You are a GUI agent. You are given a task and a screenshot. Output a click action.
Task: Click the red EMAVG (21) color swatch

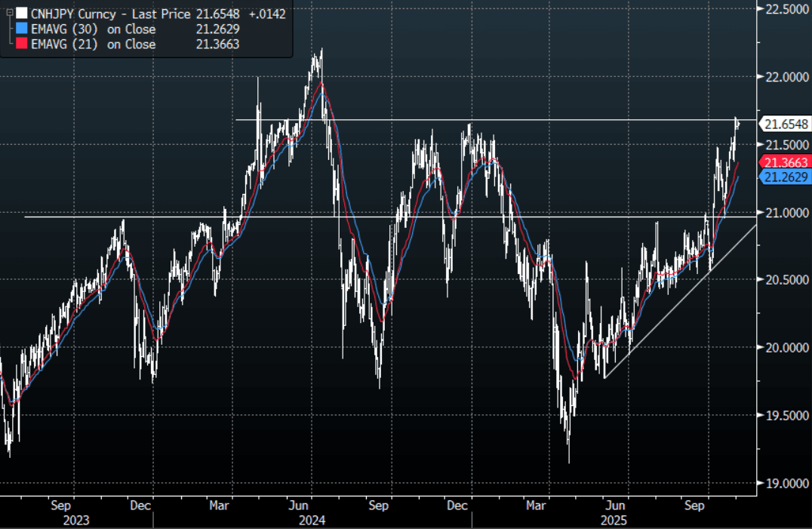coord(23,45)
